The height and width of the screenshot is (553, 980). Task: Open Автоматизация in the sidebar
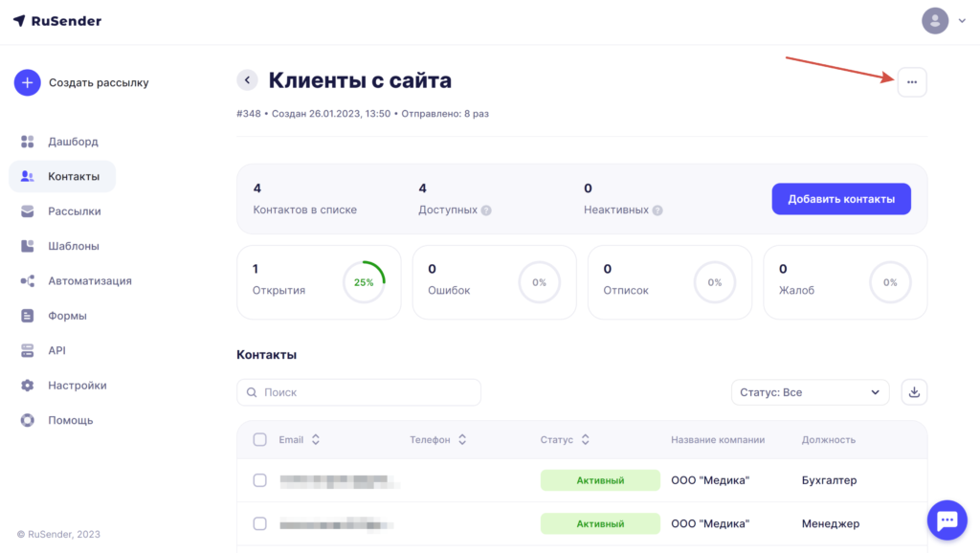coord(90,281)
